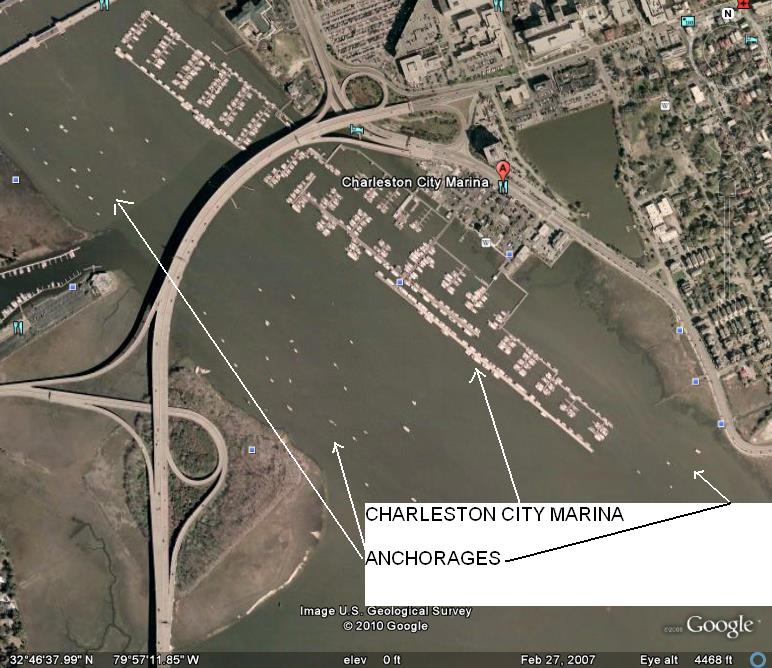Select blue placemark on the long marina dock
The image size is (772, 668).
400,282
